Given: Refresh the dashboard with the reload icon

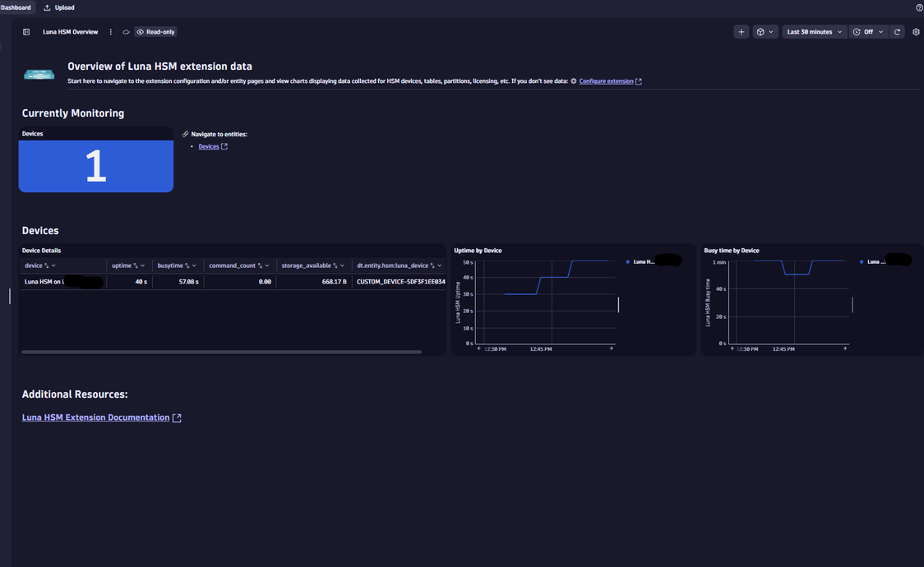Looking at the screenshot, I should click(x=897, y=32).
